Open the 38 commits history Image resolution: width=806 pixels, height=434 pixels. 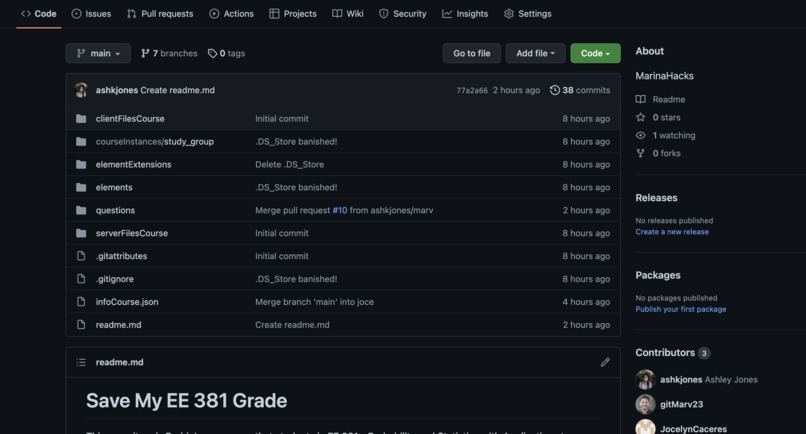pyautogui.click(x=580, y=90)
